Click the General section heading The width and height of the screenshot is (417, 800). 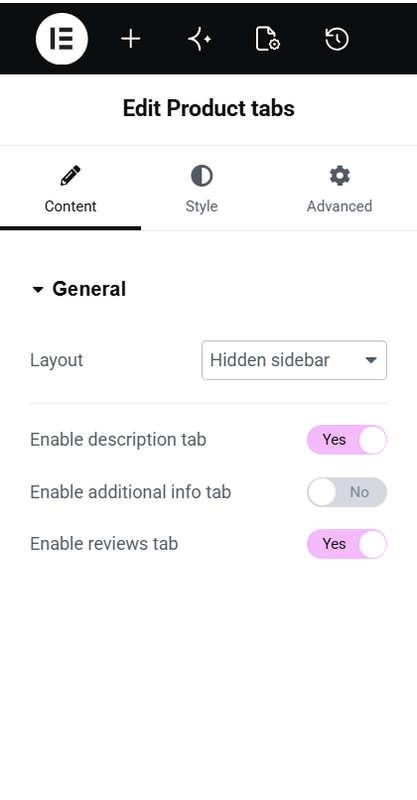point(89,289)
